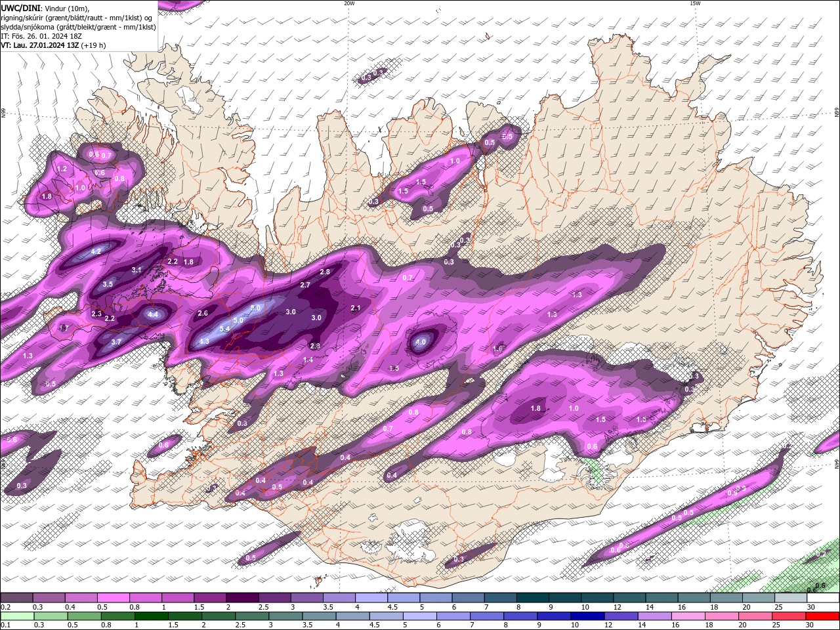Click the 'slydda/snjókoma' legend description line

click(78, 27)
